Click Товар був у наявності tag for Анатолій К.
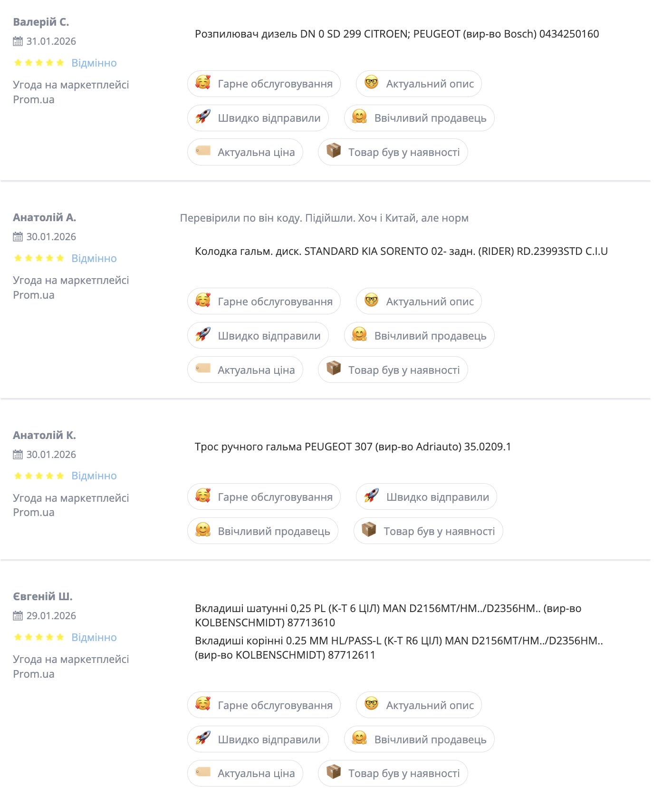The width and height of the screenshot is (672, 798). (x=428, y=531)
